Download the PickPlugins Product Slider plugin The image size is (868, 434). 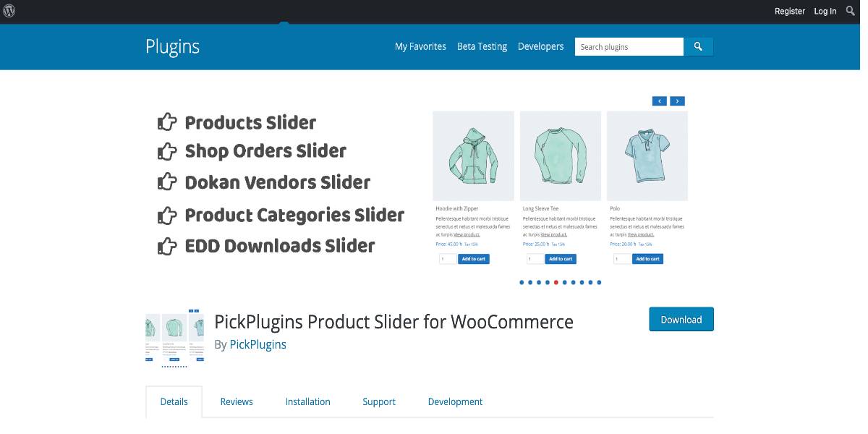pyautogui.click(x=681, y=319)
